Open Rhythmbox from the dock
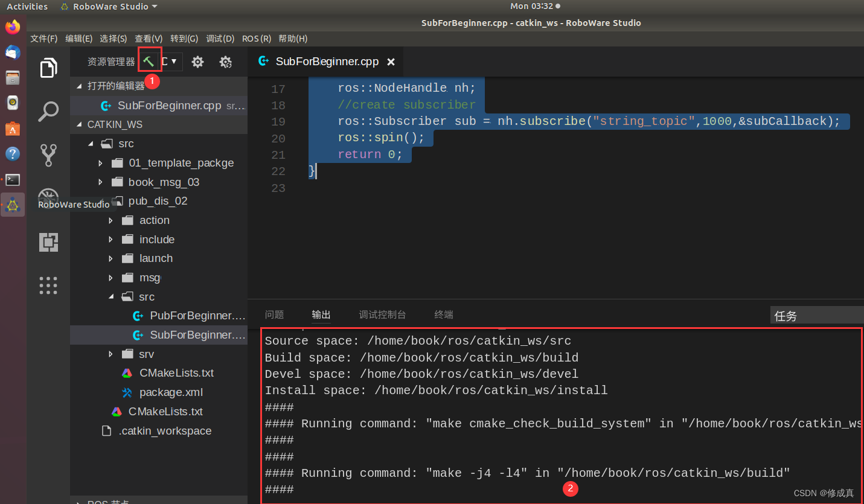This screenshot has width=864, height=504. (x=13, y=103)
